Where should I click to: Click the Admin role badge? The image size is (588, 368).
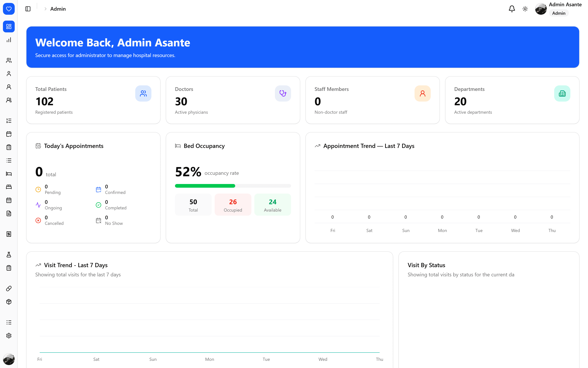coord(559,13)
